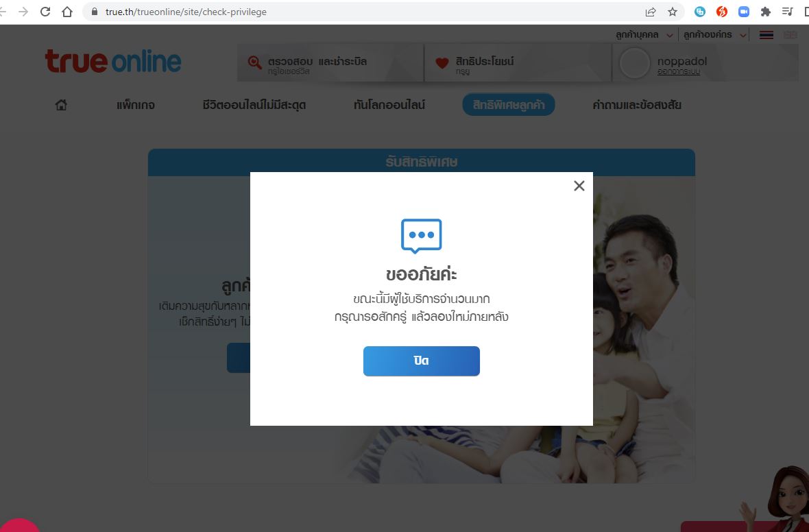Open สิทธิประโยชน์ section

518,63
